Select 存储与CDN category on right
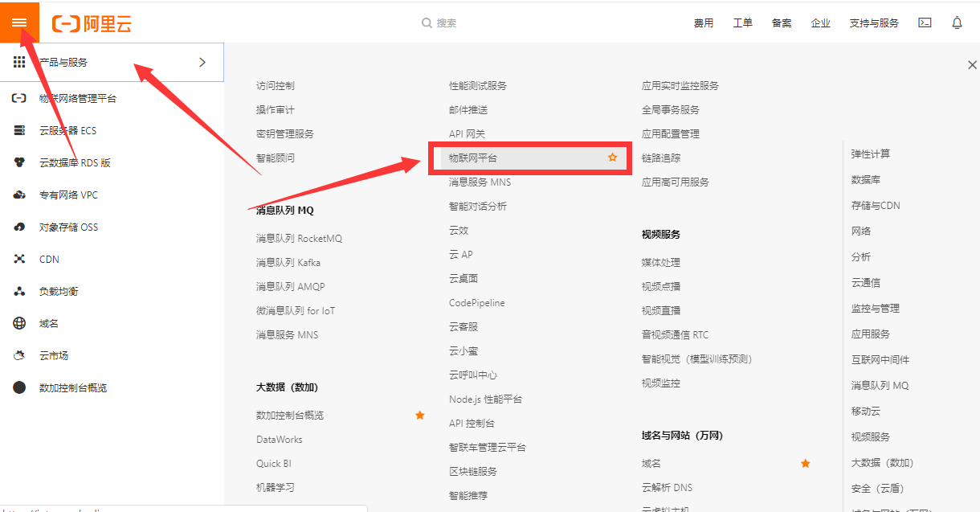980x512 pixels. [x=876, y=205]
